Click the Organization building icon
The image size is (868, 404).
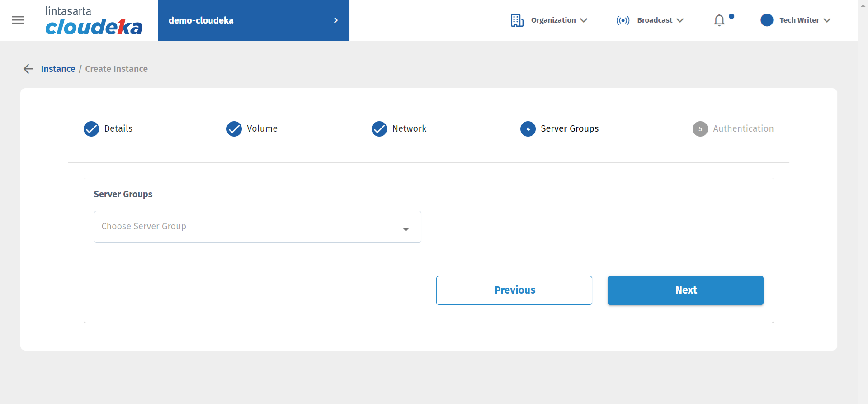pyautogui.click(x=517, y=20)
